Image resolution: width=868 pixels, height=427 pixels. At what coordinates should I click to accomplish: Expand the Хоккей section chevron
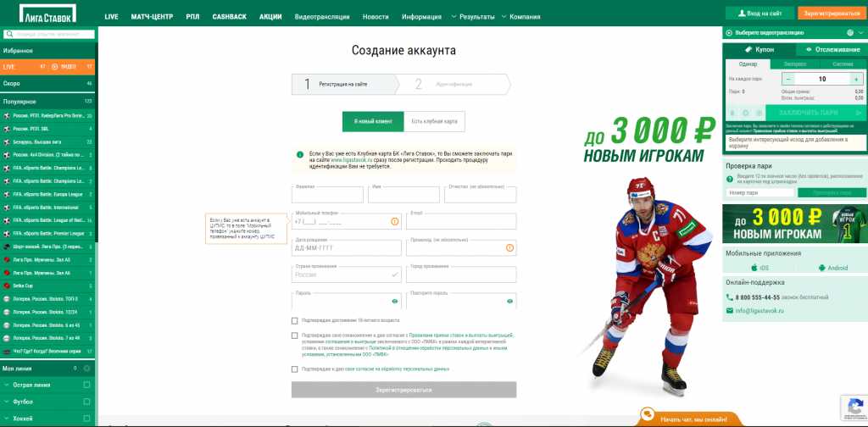click(x=6, y=419)
